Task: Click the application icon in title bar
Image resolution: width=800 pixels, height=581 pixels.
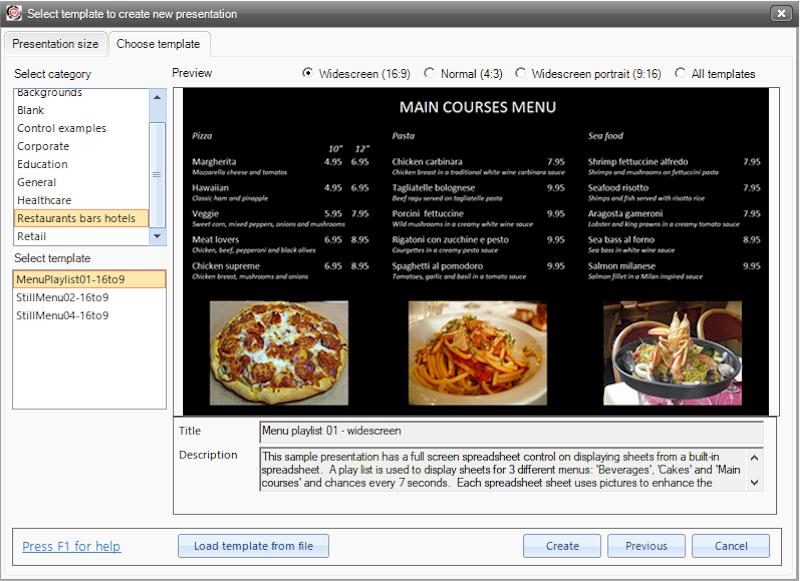Action: coord(14,14)
